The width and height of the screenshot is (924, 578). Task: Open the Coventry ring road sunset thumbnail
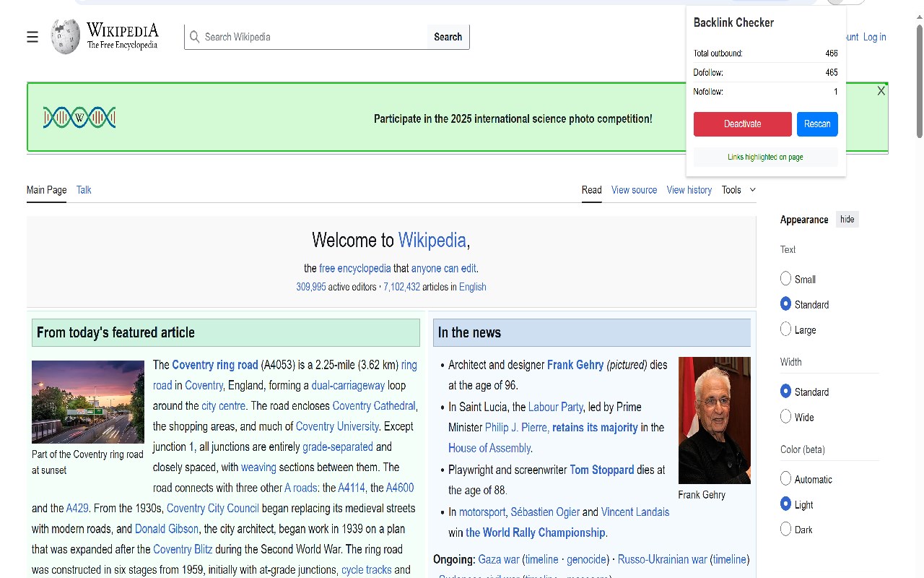88,402
